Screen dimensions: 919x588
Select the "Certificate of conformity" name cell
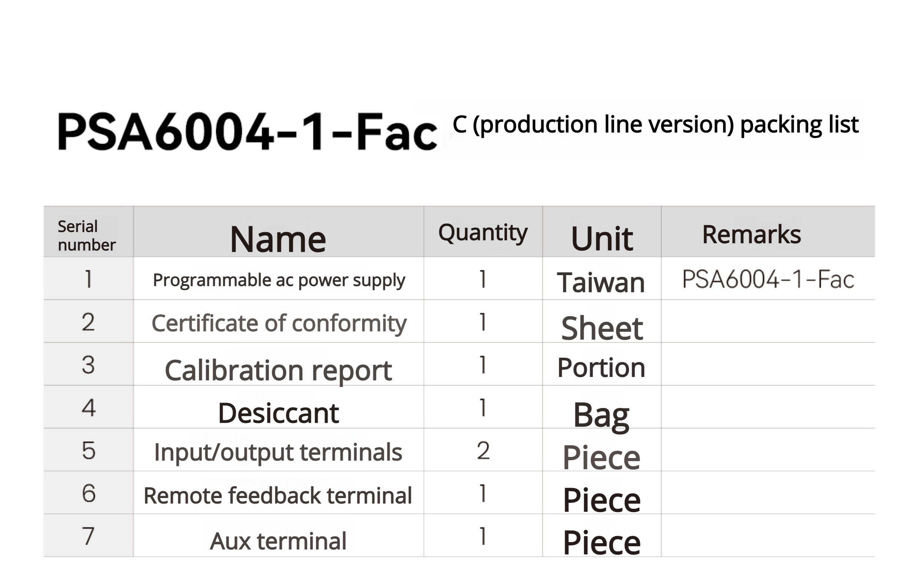pos(279,324)
